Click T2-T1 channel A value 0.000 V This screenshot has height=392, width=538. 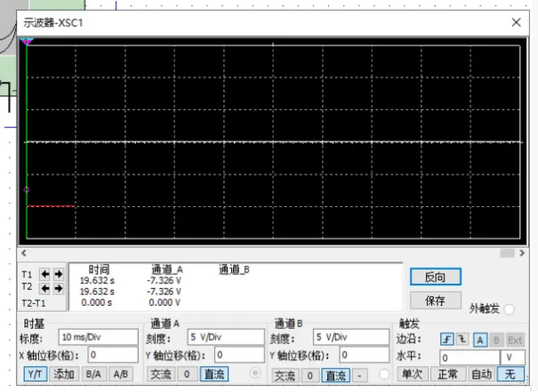tap(165, 303)
